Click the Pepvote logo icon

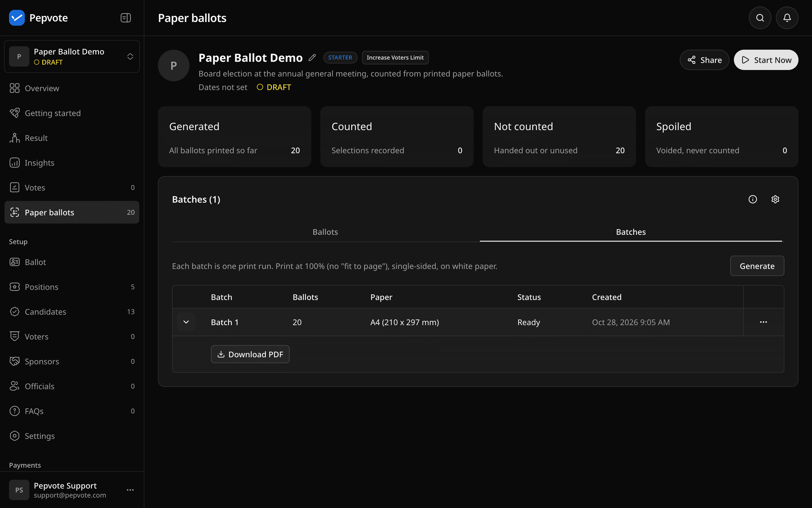point(17,18)
